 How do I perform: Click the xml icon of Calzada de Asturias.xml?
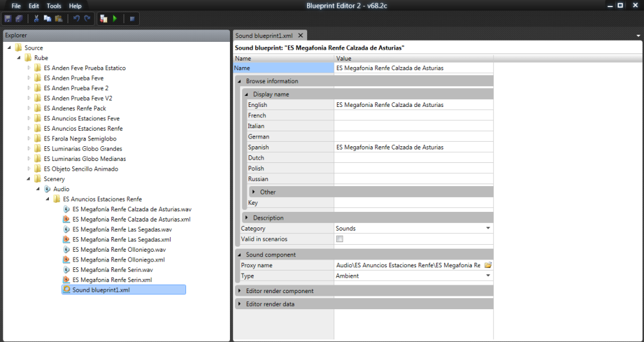(x=66, y=219)
